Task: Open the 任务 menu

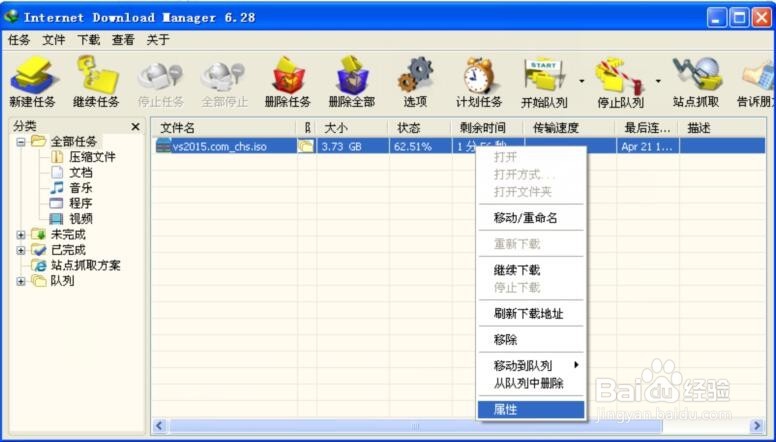Action: (x=19, y=40)
